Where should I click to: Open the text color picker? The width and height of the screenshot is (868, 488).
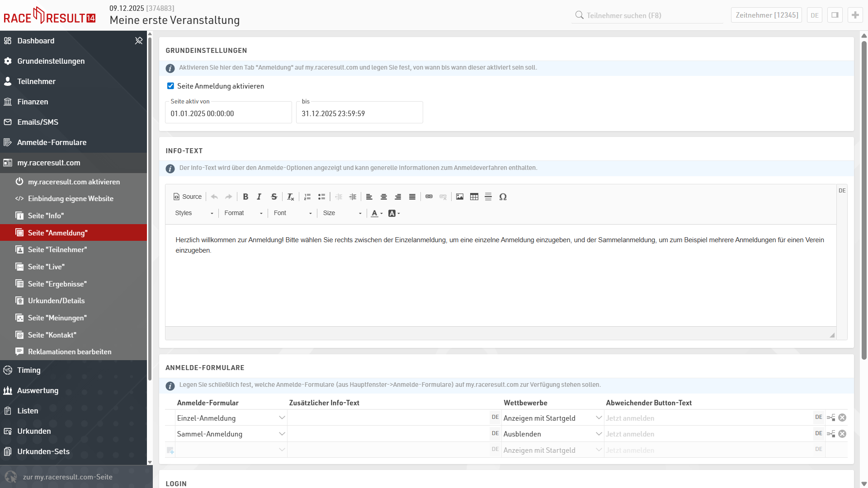[x=377, y=213]
